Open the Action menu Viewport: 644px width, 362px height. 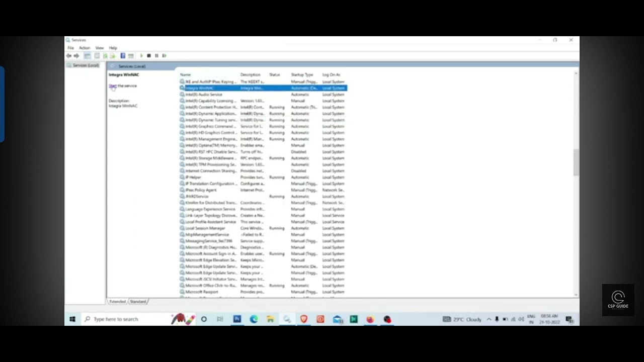click(85, 48)
